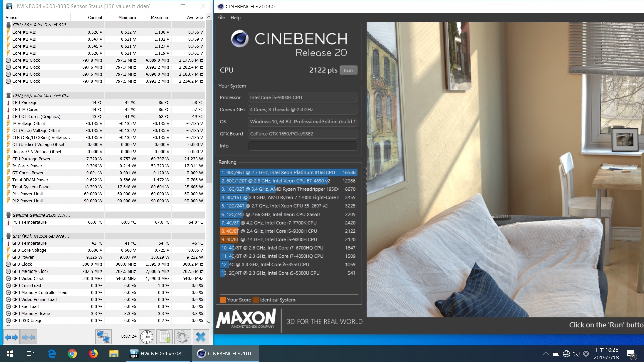Open the Windows Start menu

click(x=10, y=354)
